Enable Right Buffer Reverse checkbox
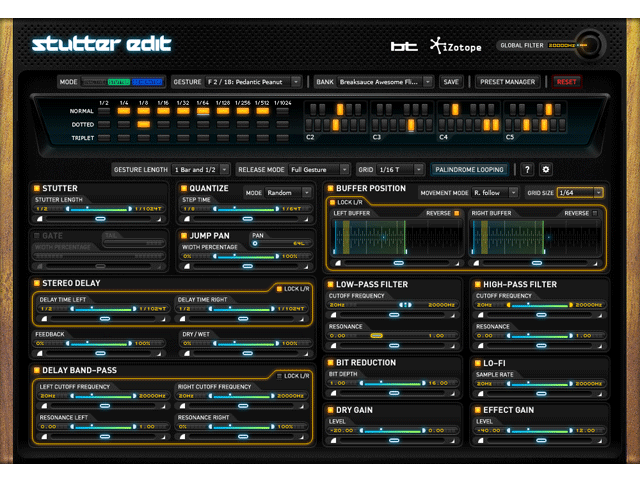 [x=595, y=213]
